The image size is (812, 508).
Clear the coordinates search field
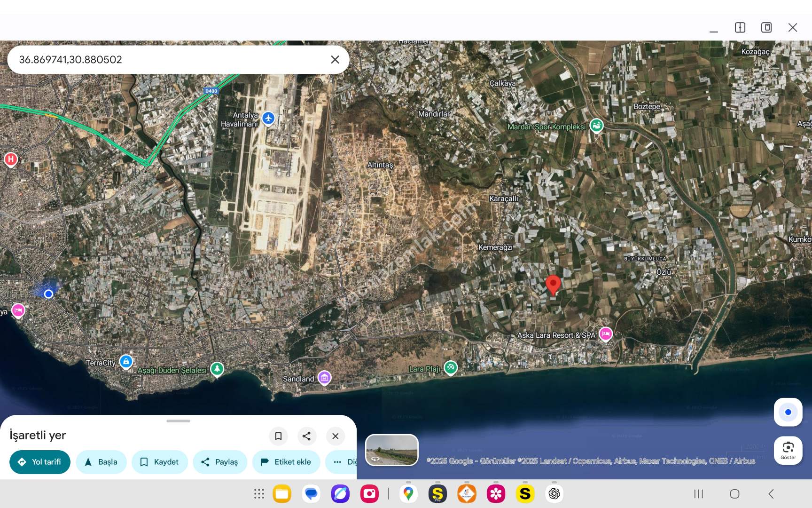tap(335, 60)
